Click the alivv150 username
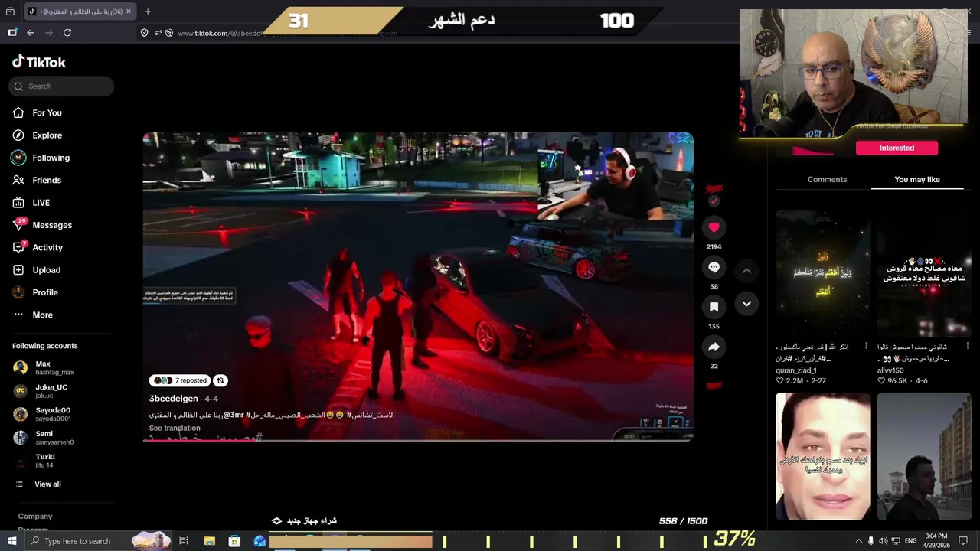Screen dimensions: 980x551 [x=890, y=370]
